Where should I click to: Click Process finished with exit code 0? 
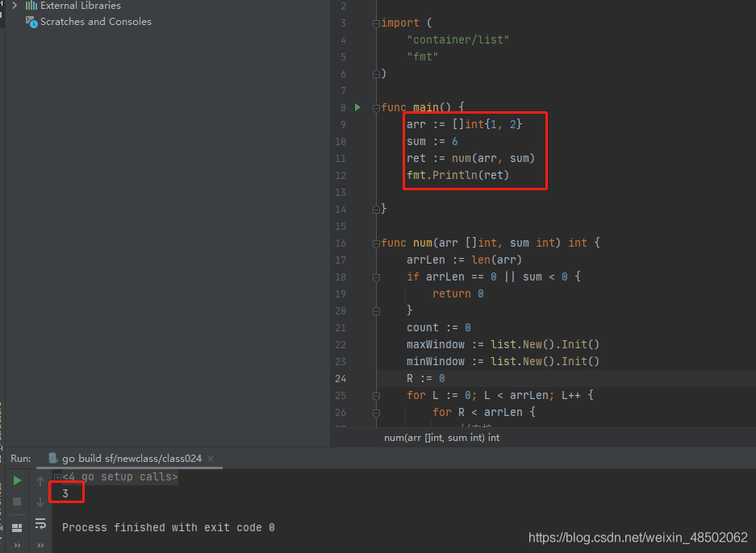click(x=169, y=527)
